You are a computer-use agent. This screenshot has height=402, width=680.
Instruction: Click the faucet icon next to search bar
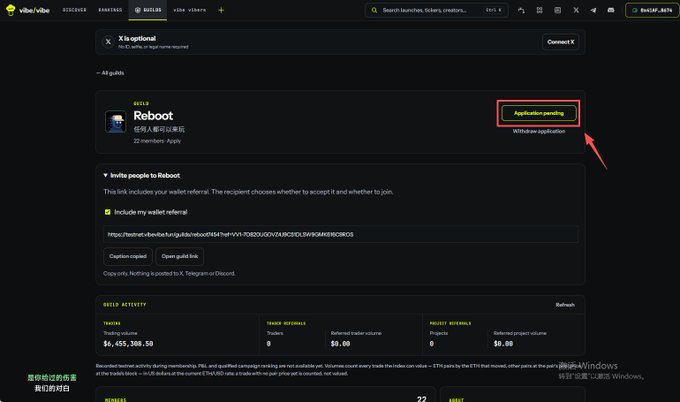pos(521,10)
